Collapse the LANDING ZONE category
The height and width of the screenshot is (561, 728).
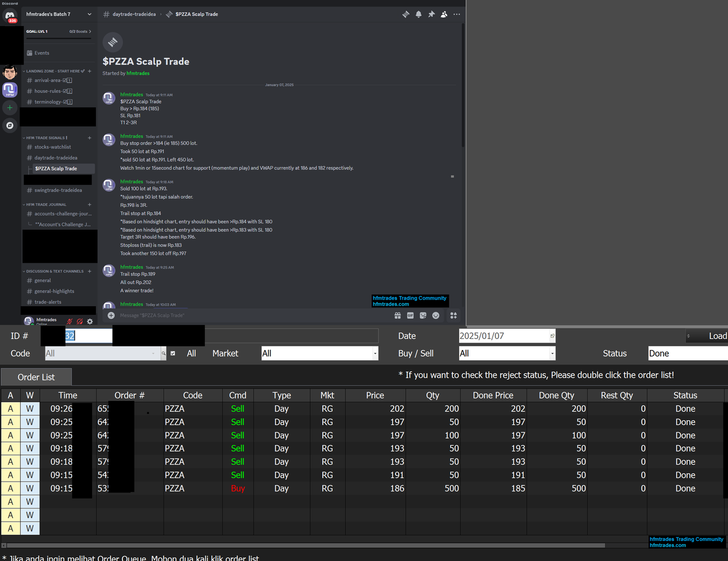pyautogui.click(x=53, y=71)
